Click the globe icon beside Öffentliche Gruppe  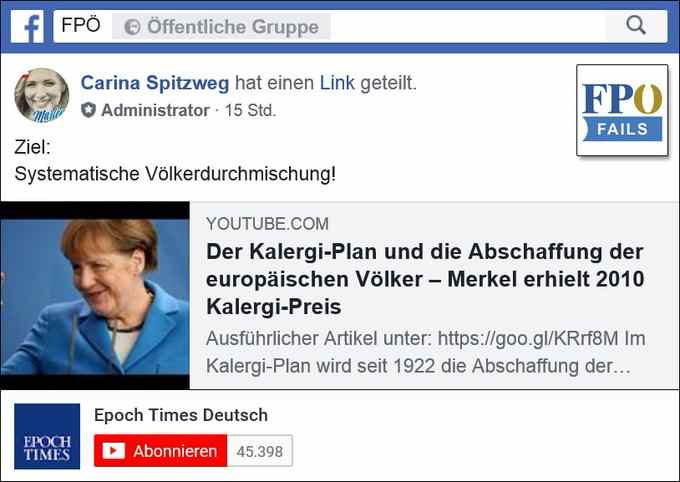click(x=132, y=27)
